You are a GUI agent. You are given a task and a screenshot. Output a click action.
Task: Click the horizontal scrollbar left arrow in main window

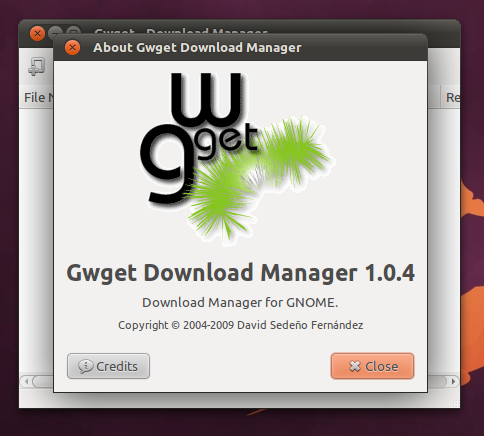(26, 381)
